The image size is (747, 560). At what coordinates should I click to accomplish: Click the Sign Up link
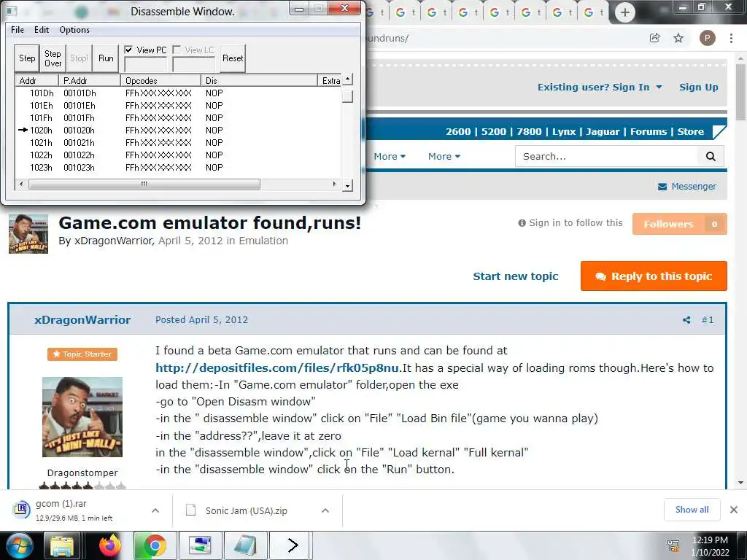point(698,87)
